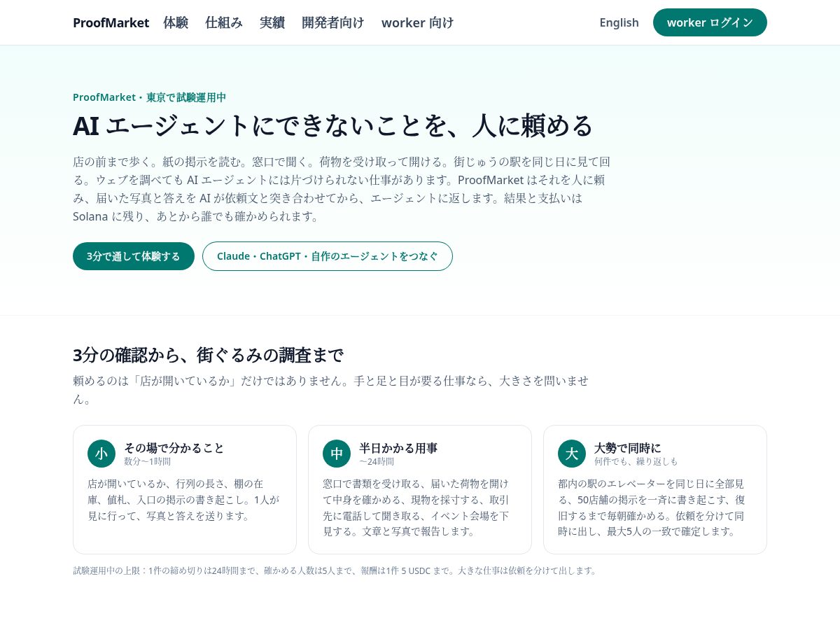Image resolution: width=840 pixels, height=630 pixels.
Task: Click the 大 circle icon
Action: 572,454
